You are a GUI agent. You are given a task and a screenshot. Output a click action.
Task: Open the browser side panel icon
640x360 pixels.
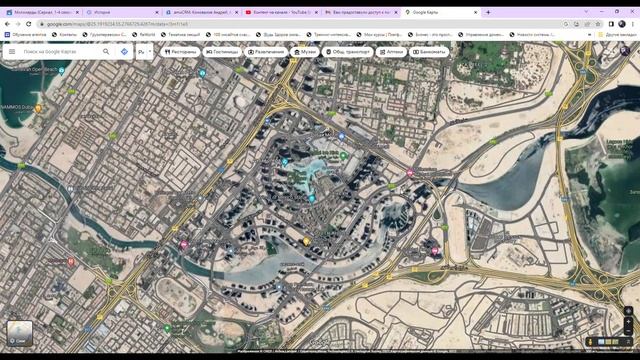611,24
